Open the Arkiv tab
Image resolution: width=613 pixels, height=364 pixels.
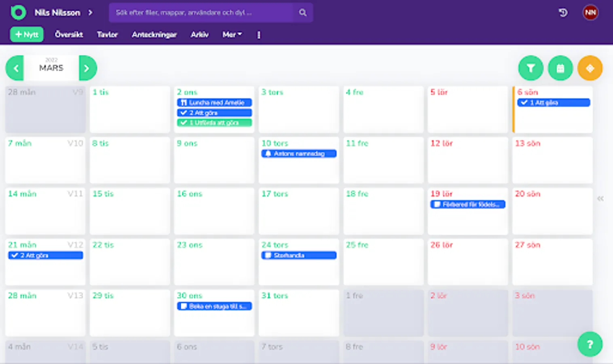(x=199, y=35)
